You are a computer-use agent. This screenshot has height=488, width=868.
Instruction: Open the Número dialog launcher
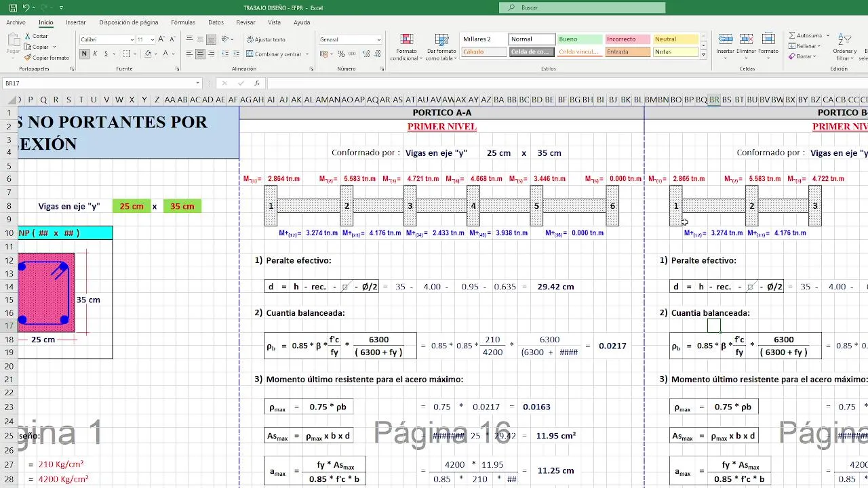click(x=382, y=69)
